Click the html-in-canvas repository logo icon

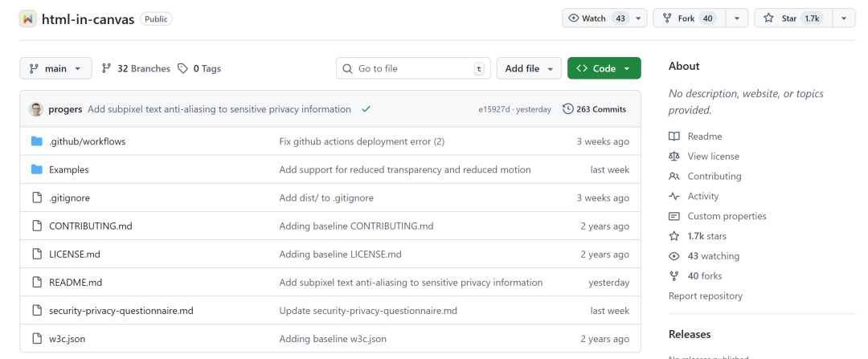28,18
